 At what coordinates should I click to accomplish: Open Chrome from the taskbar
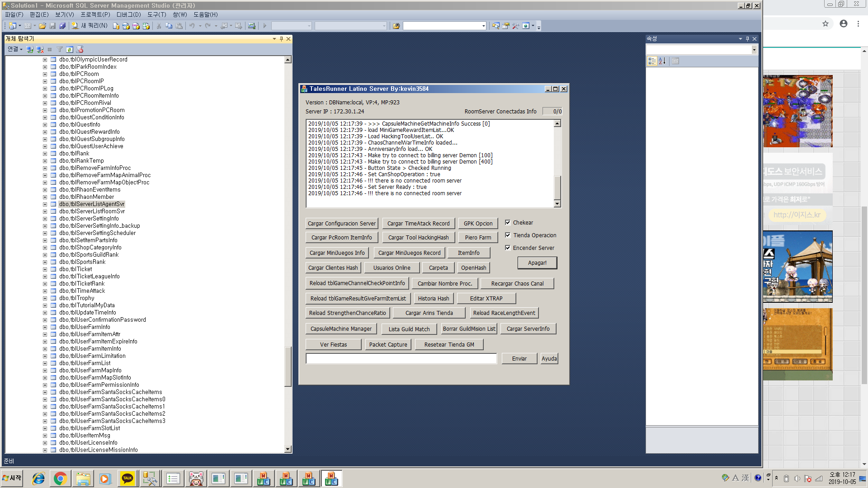[60, 479]
